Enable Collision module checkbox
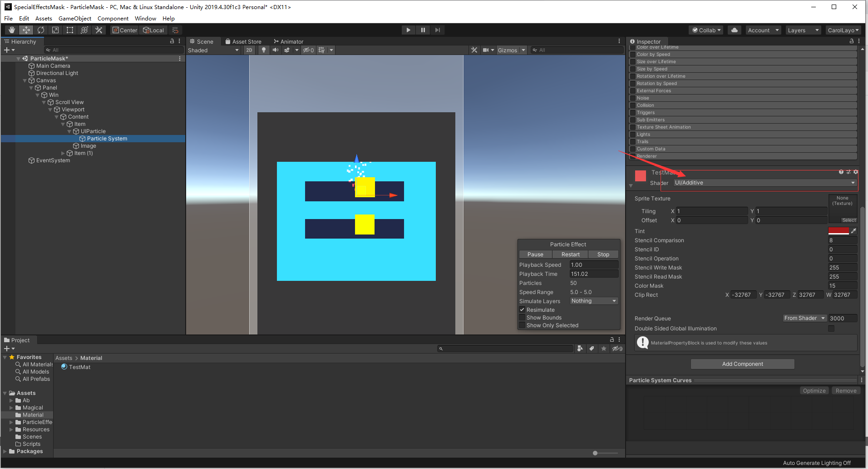868x469 pixels. coord(633,105)
